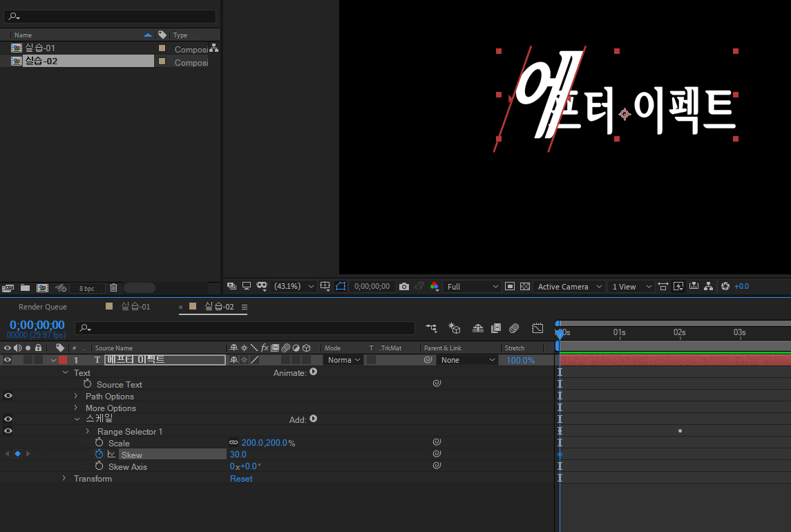Screen dimensions: 791x532
Task: Toggle the Region of Interest rectangle icon
Action: tap(510, 286)
